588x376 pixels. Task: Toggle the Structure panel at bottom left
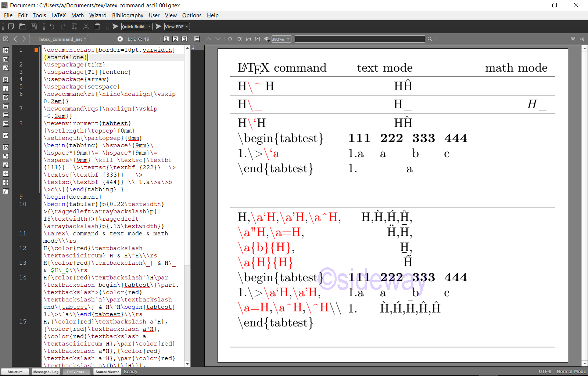[x=15, y=372]
